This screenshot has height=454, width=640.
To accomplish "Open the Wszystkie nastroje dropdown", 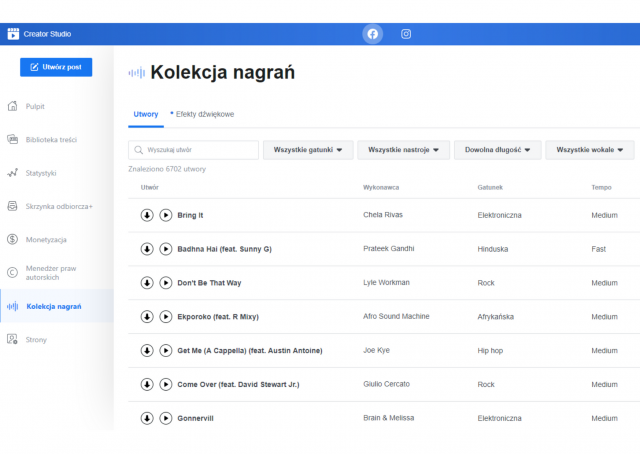I will [403, 150].
